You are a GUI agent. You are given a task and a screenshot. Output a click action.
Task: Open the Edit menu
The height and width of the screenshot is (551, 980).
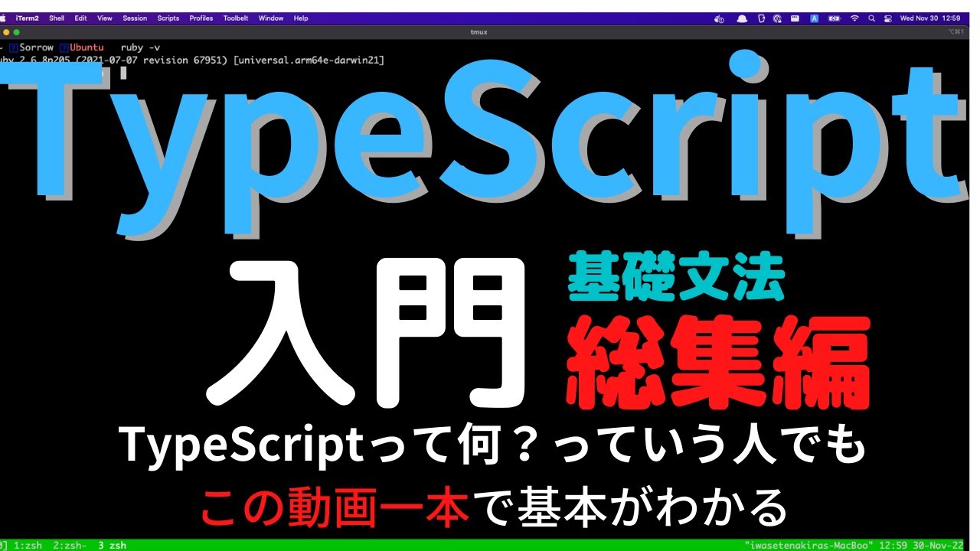(x=80, y=18)
